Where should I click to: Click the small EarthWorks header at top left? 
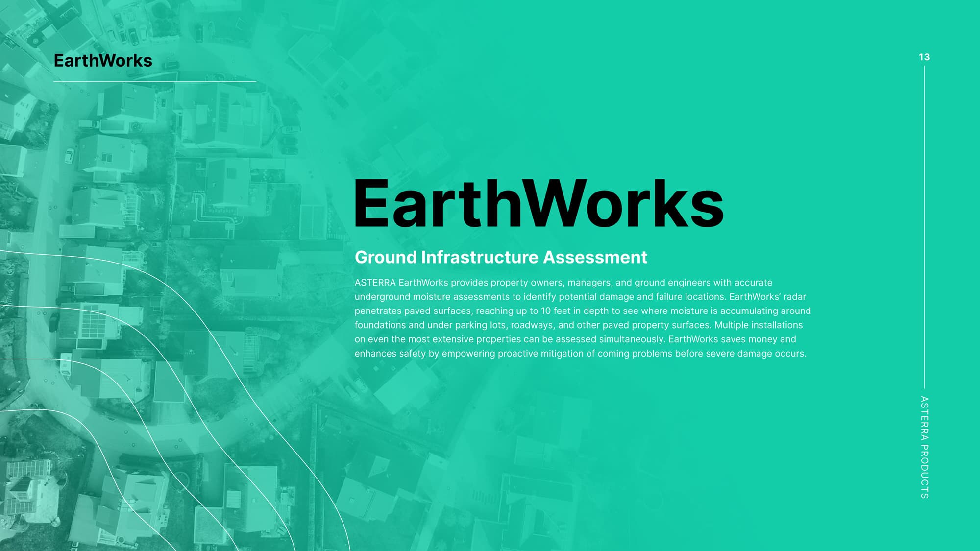(x=103, y=61)
